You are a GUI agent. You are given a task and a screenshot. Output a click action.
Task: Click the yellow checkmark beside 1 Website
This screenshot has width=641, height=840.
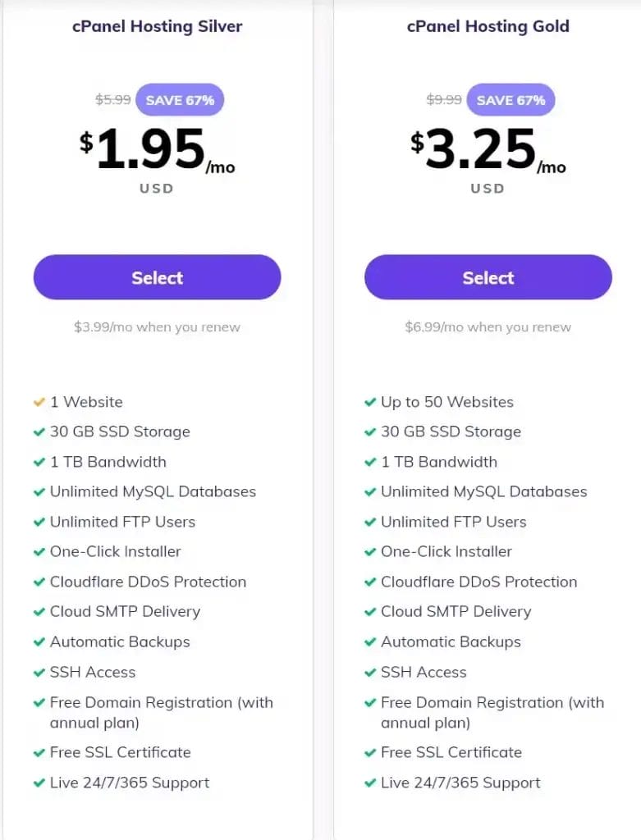[x=39, y=402]
